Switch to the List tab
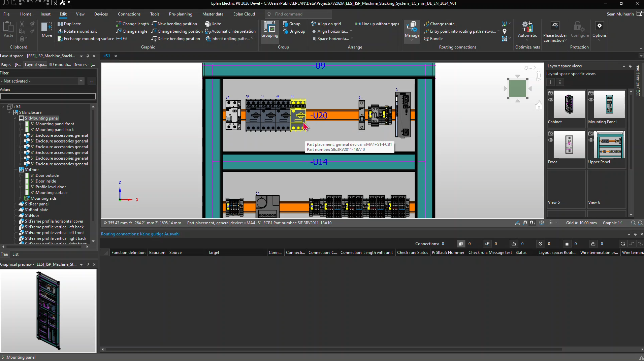Image resolution: width=644 pixels, height=361 pixels. (x=15, y=254)
